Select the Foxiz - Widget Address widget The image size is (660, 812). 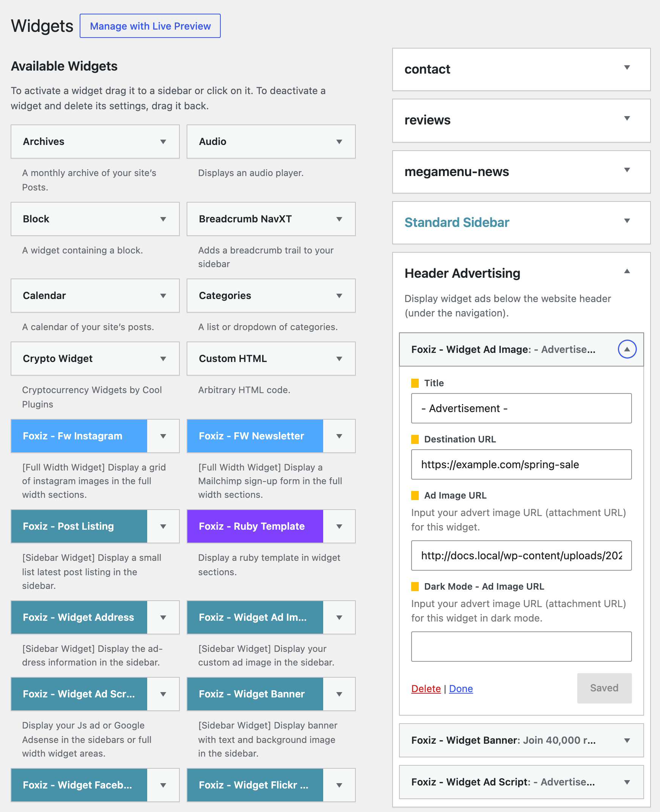(x=79, y=617)
